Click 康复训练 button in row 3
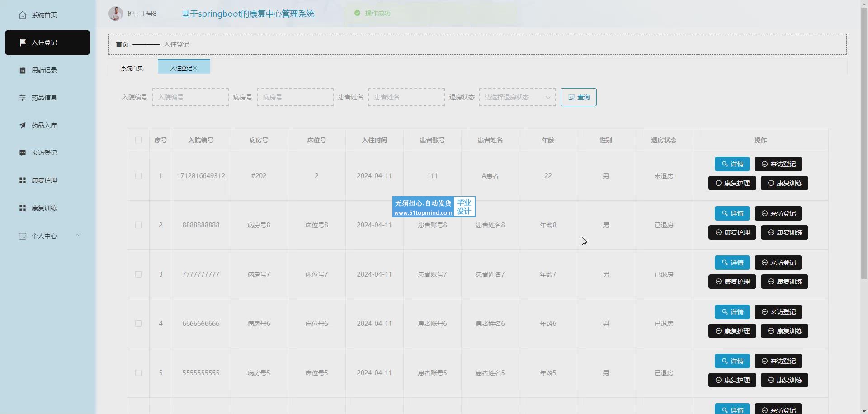The image size is (868, 414). [784, 282]
